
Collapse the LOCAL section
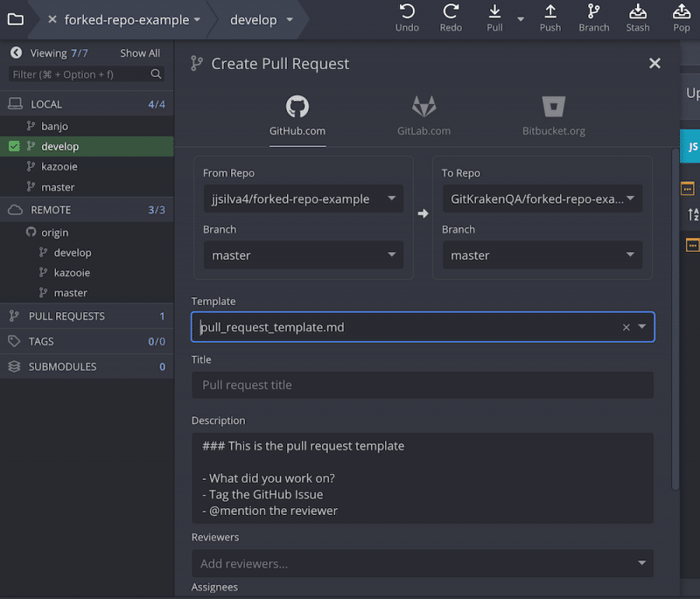click(x=87, y=104)
